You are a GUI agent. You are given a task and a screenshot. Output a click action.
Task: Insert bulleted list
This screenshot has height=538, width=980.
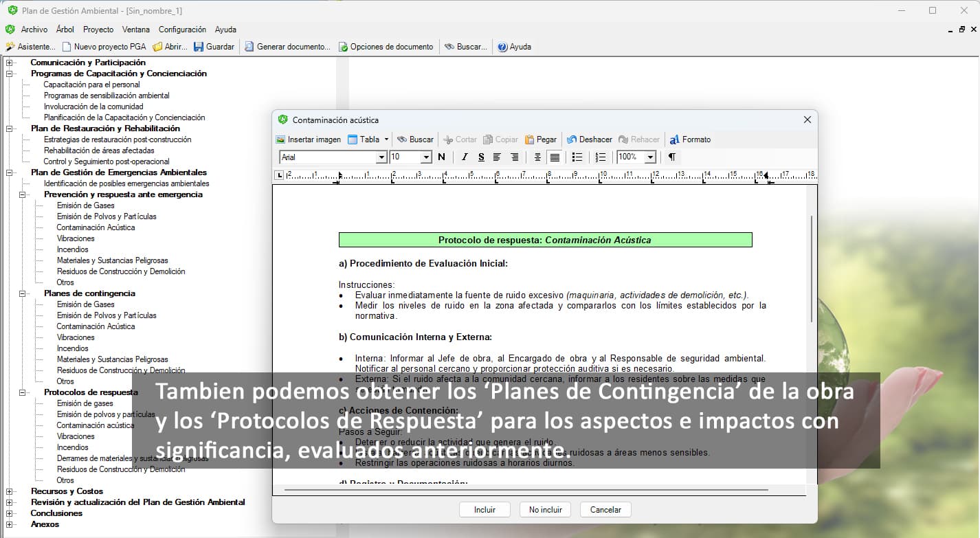coord(577,157)
